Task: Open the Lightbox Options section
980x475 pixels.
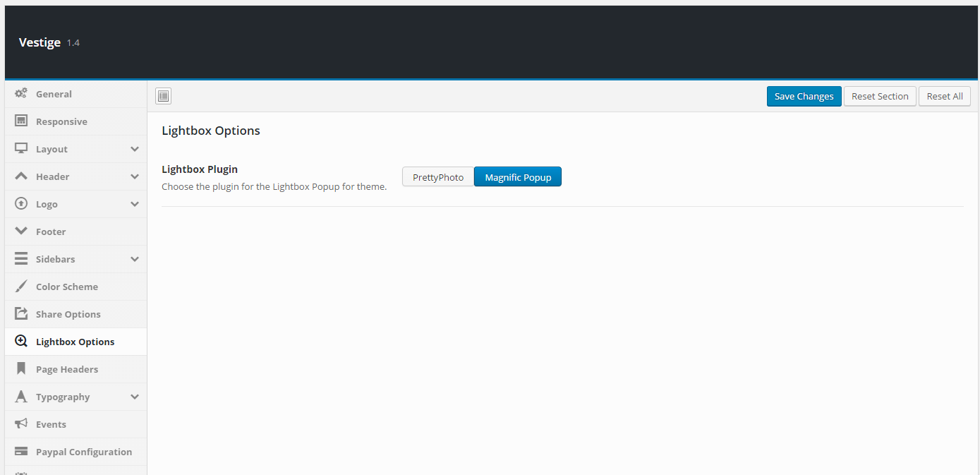Action: tap(76, 342)
